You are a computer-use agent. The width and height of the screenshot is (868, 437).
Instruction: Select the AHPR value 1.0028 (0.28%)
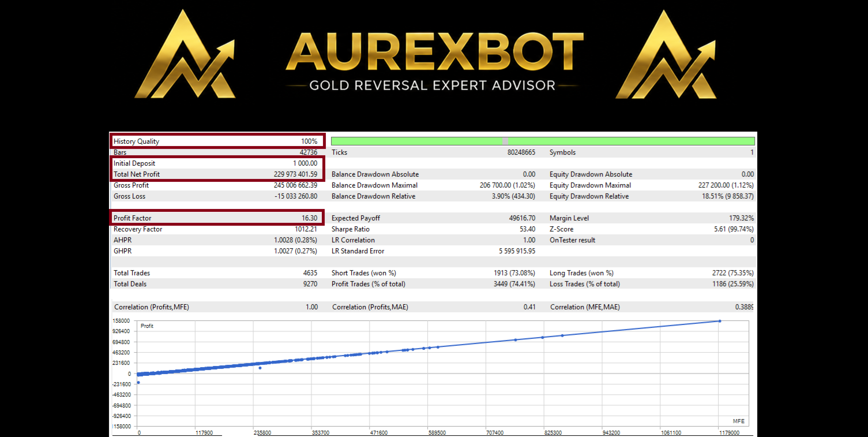296,240
